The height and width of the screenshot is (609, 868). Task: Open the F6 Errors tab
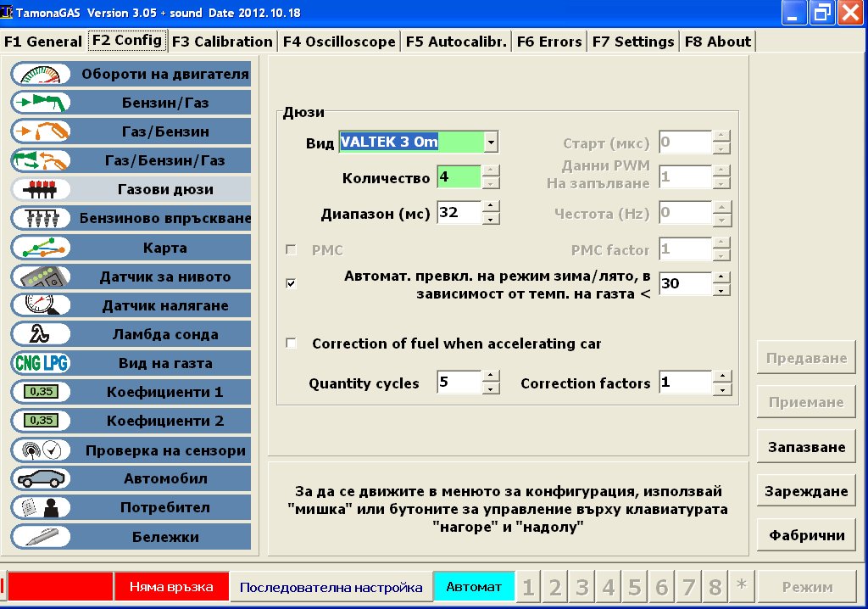548,42
